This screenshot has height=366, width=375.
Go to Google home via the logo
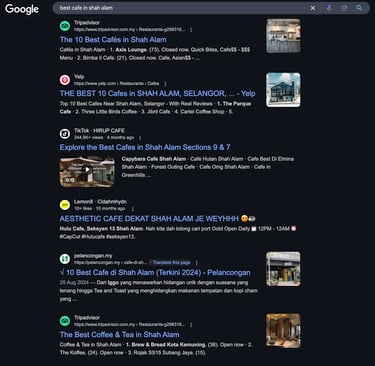coord(22,9)
